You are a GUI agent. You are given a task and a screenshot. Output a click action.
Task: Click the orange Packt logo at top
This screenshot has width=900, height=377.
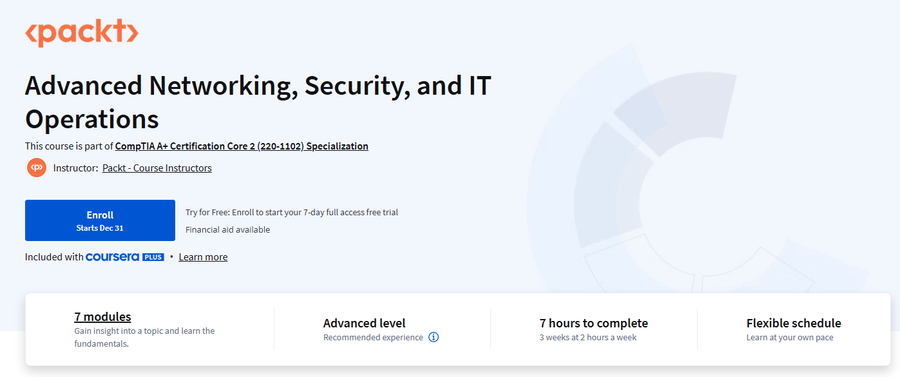click(82, 33)
